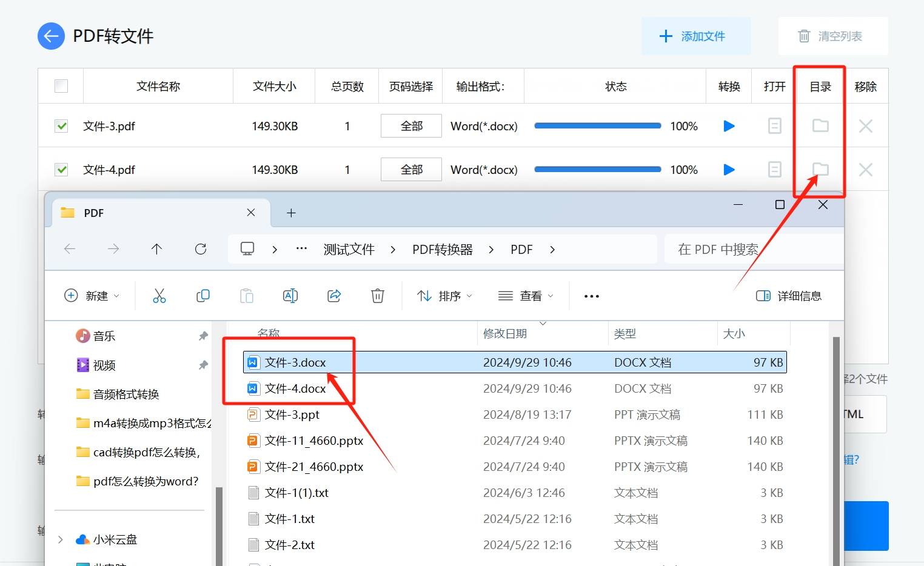Remove 文件-3.pdf with its X icon
The height and width of the screenshot is (566, 924).
866,126
